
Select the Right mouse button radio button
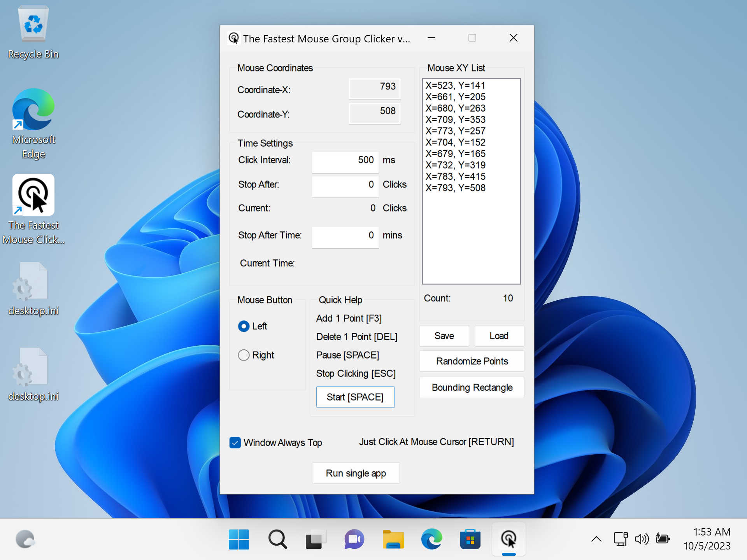pyautogui.click(x=243, y=355)
